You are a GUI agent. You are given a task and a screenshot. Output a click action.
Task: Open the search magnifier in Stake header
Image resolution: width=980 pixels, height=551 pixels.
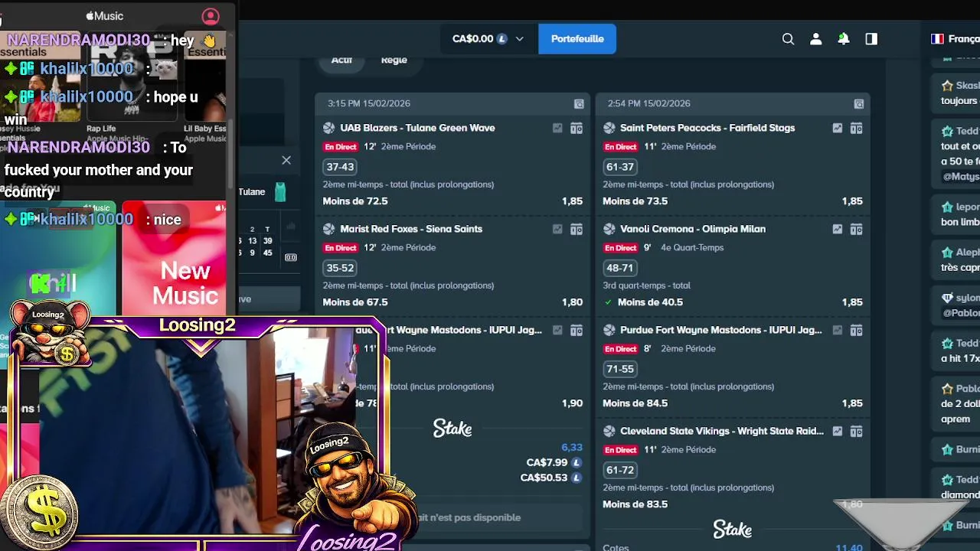(x=788, y=39)
